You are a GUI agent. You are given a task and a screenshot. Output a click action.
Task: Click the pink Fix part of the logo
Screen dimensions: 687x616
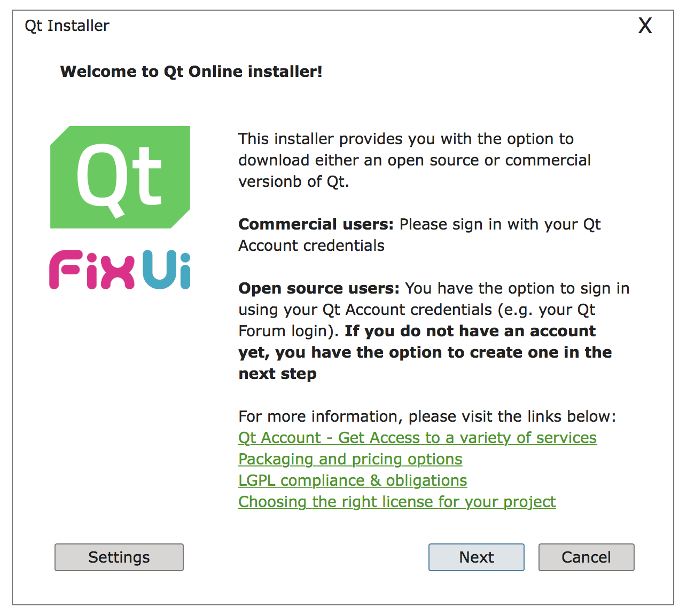tap(92, 271)
